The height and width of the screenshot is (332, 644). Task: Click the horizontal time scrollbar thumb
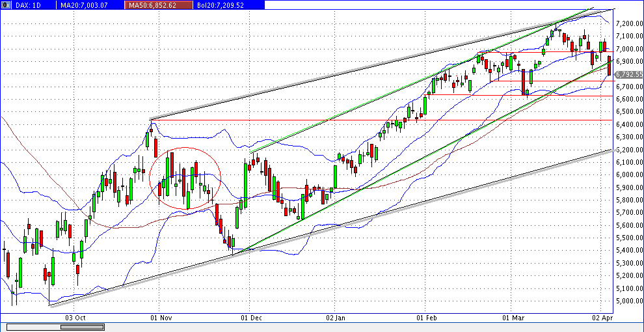click(82, 327)
